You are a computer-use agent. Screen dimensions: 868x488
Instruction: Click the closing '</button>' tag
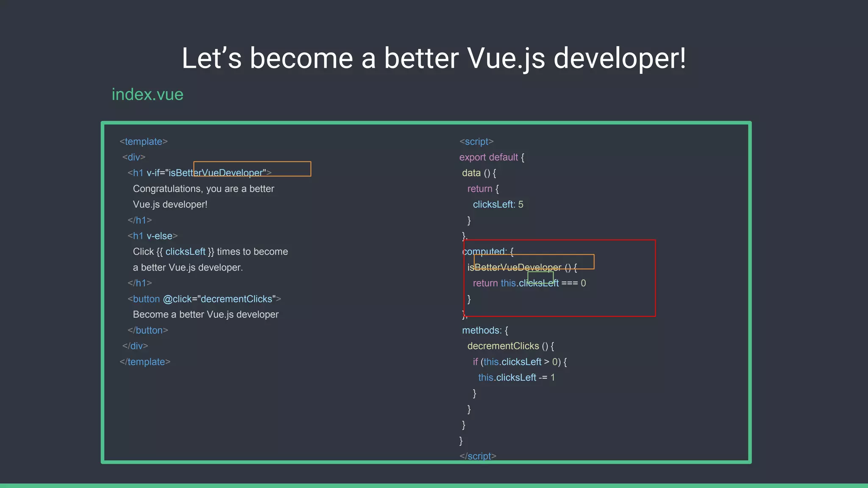coord(148,330)
